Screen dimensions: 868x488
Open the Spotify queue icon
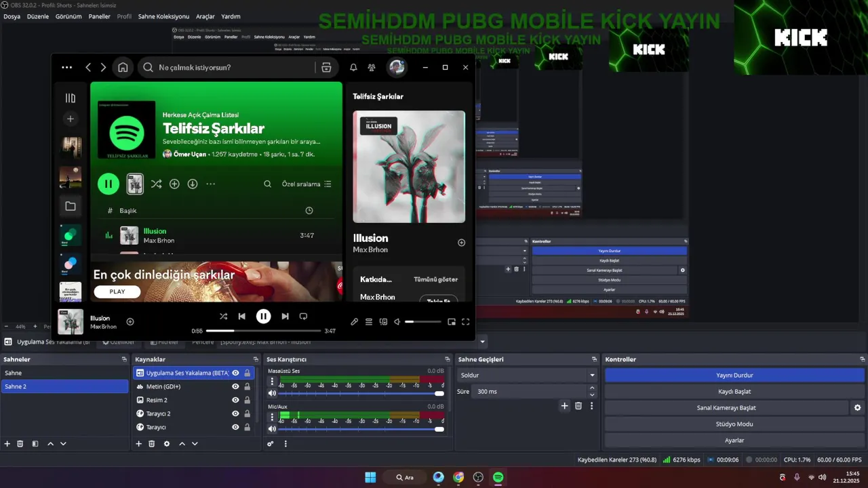pyautogui.click(x=369, y=322)
